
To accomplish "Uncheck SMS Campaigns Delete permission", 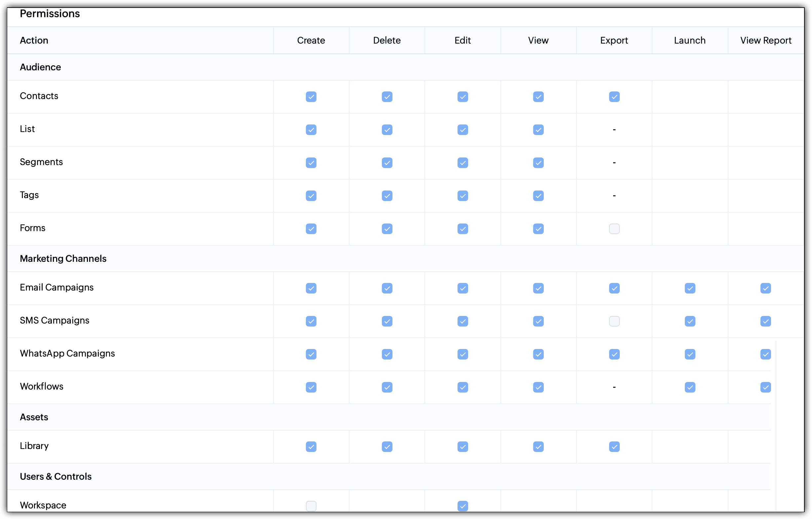I will (x=387, y=321).
